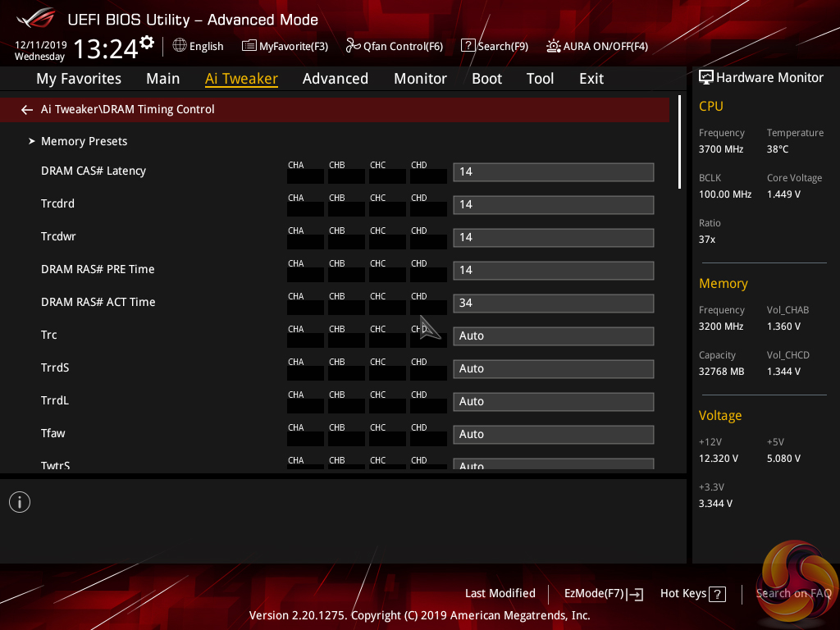Viewport: 840px width, 630px height.
Task: Open Search on FAQ link
Action: click(x=792, y=594)
